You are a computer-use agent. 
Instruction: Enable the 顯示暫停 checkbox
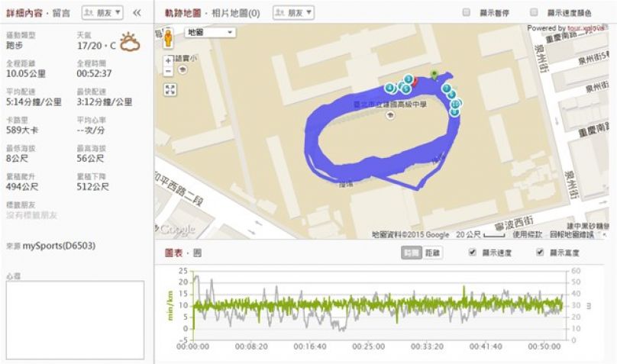tap(467, 13)
